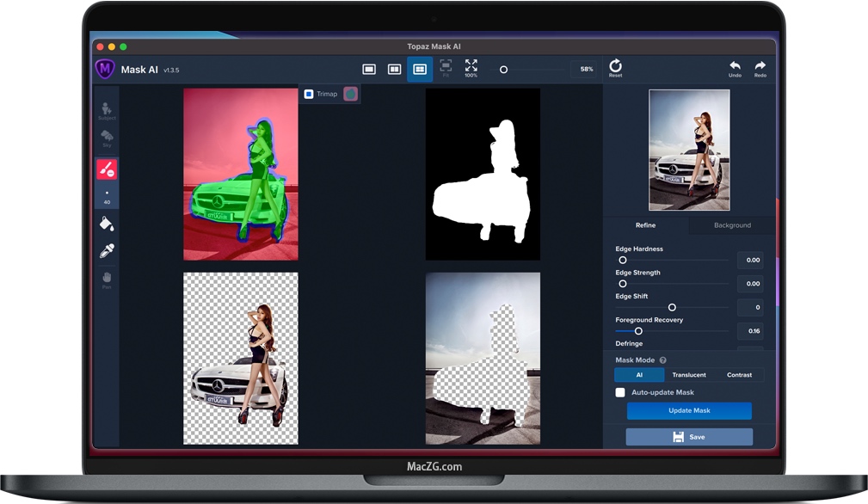
Task: Open the Refine tab
Action: [x=646, y=225]
